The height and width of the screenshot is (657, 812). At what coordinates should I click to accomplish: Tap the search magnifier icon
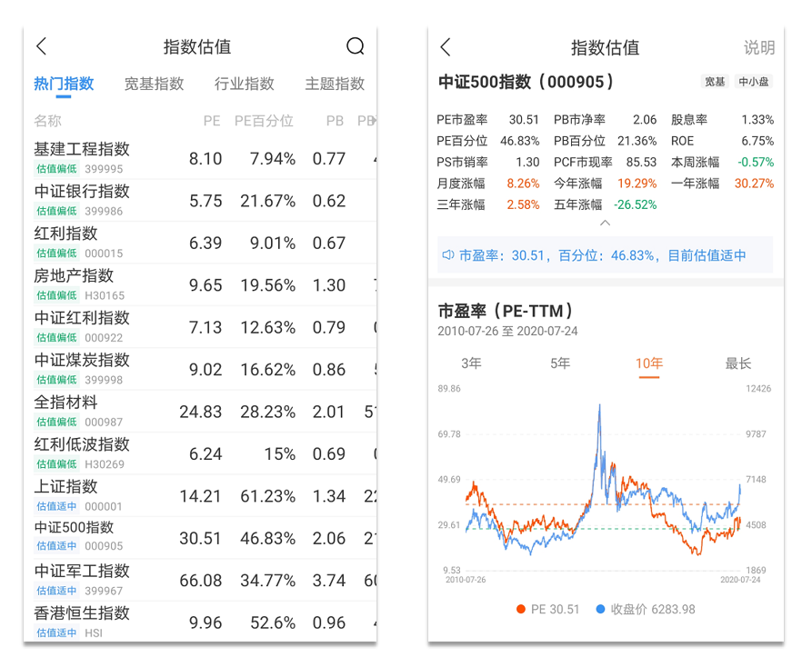point(356,47)
